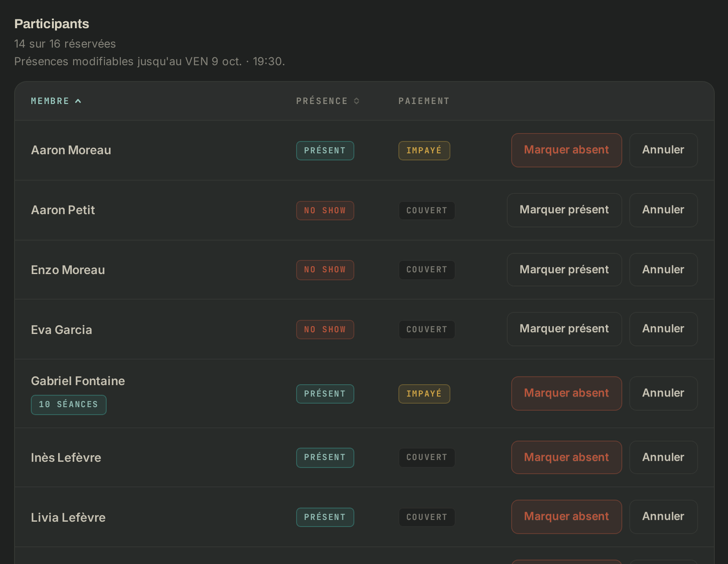The height and width of the screenshot is (564, 728).
Task: Click the '14 sur 16 réservées' text
Action: [x=65, y=44]
